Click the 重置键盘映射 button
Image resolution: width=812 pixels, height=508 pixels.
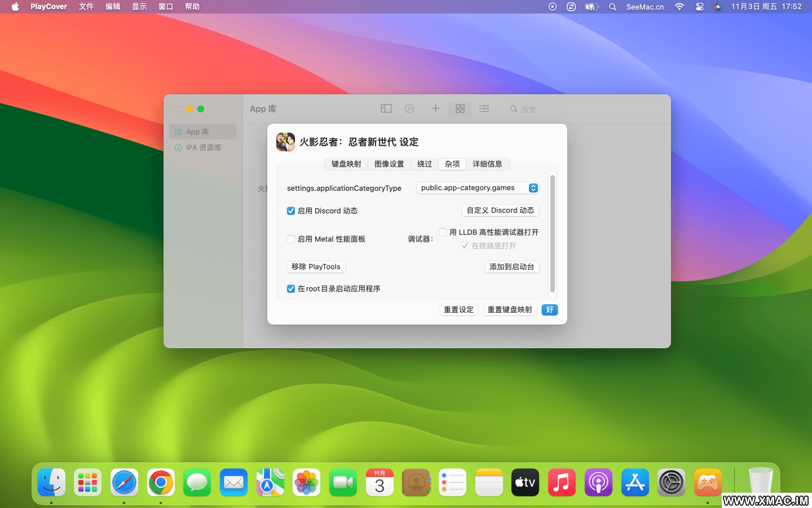click(510, 309)
